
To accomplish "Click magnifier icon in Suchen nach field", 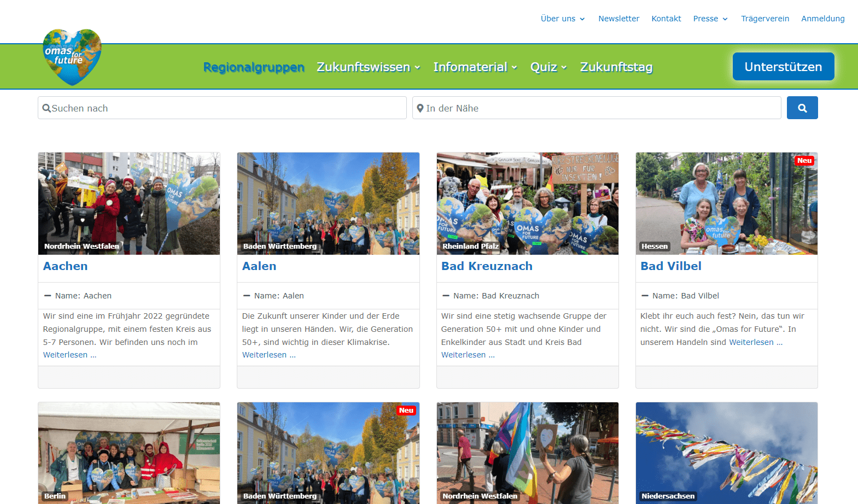I will [46, 108].
